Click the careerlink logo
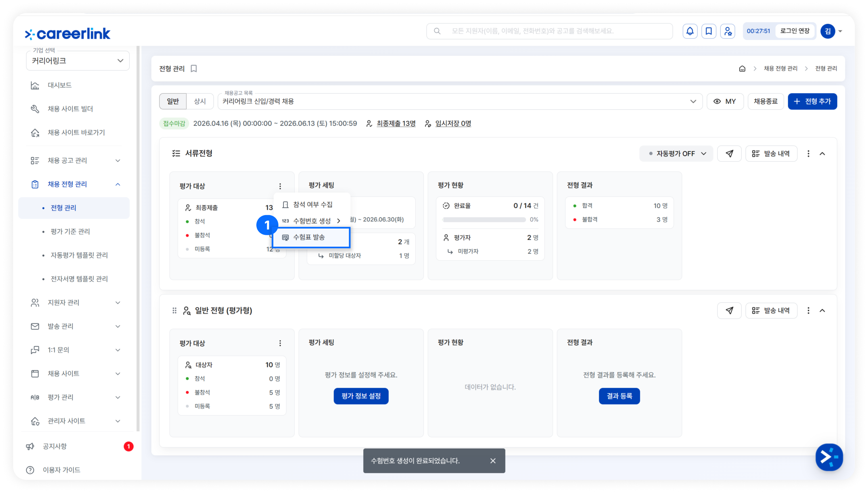This screenshot has height=493, width=868. point(67,34)
